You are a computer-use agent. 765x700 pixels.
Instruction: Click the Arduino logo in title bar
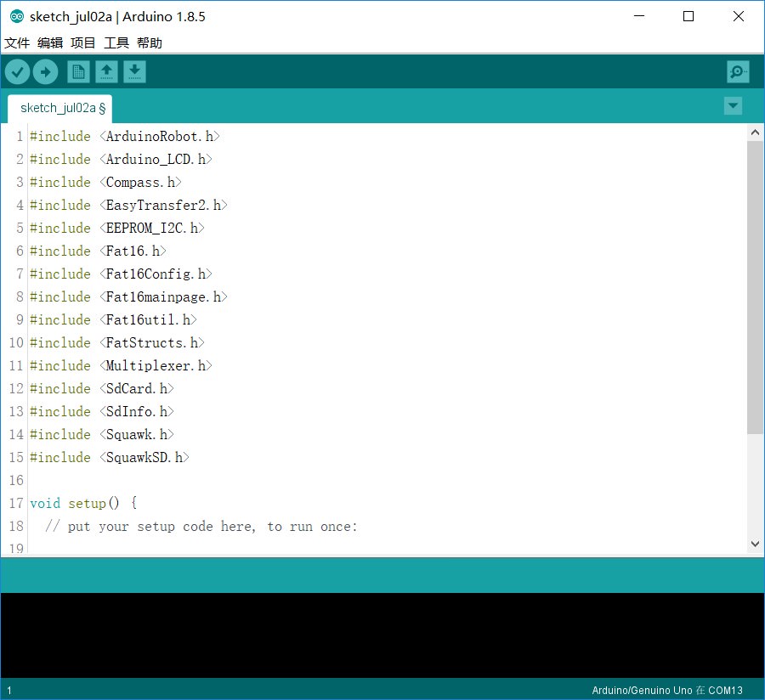(x=17, y=17)
